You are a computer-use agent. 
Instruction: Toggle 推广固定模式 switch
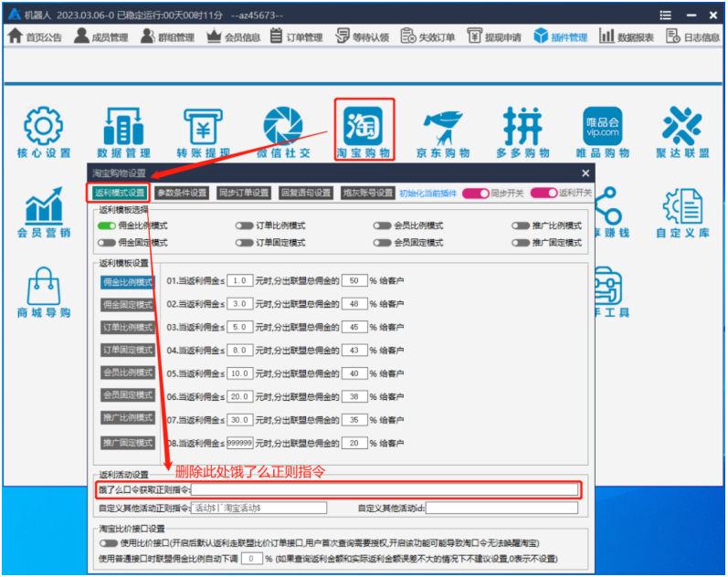[x=521, y=243]
